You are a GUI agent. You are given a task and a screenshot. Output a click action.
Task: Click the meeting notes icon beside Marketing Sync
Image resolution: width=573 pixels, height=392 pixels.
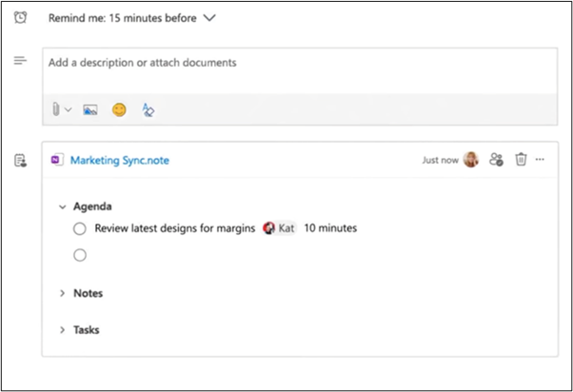click(21, 161)
